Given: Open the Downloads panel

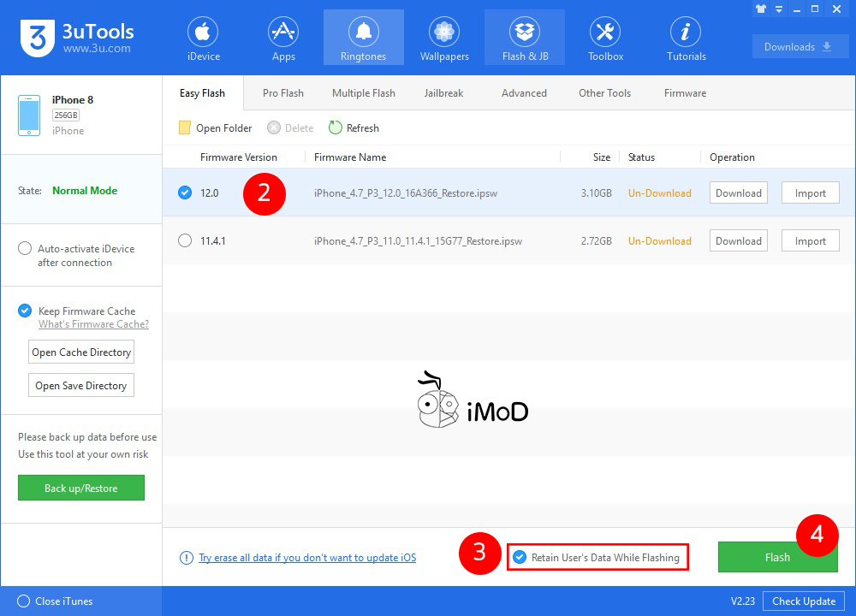Looking at the screenshot, I should [800, 47].
